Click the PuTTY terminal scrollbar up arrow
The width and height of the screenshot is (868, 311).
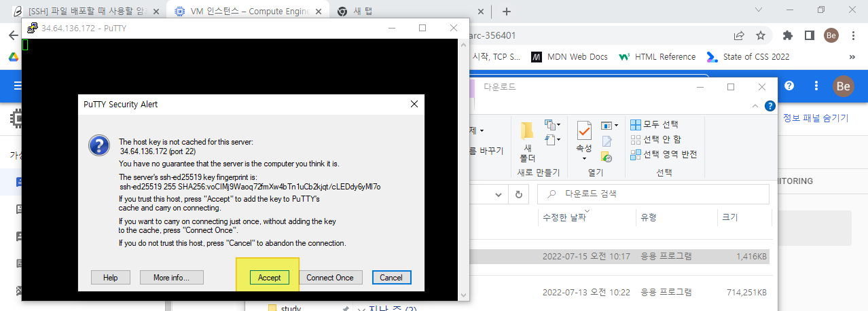464,44
